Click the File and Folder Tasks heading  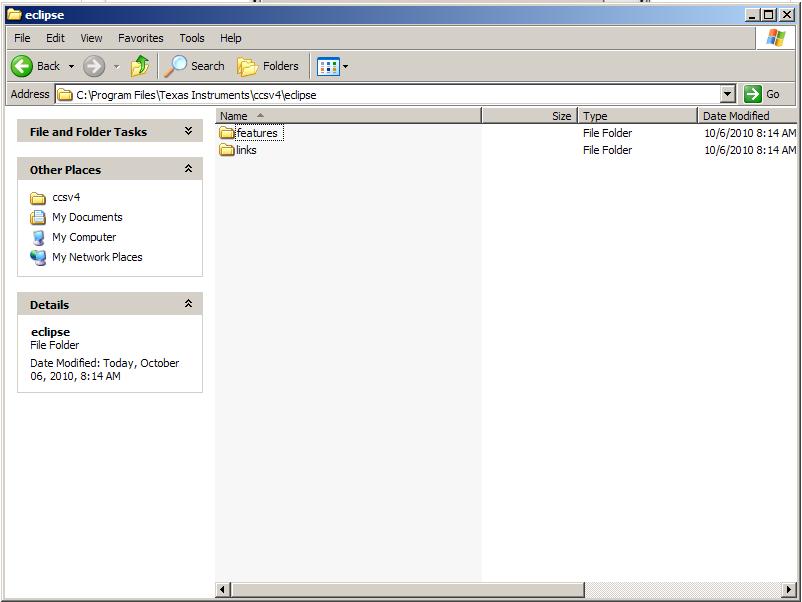[88, 132]
